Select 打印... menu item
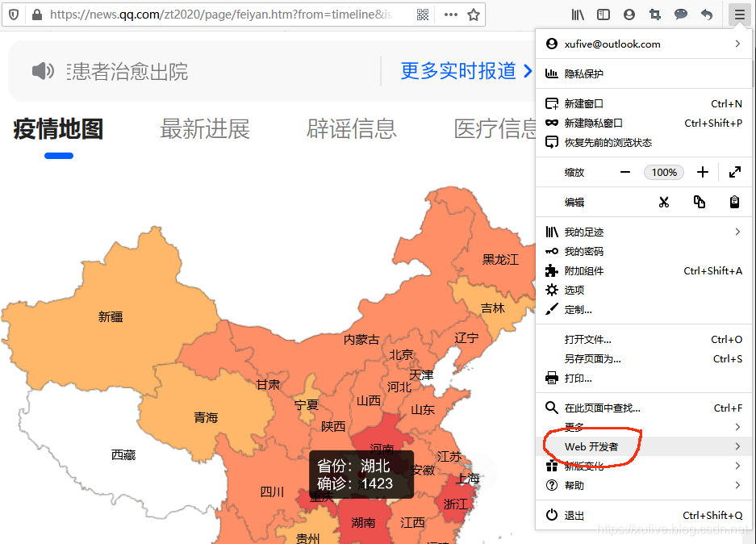 click(644, 378)
